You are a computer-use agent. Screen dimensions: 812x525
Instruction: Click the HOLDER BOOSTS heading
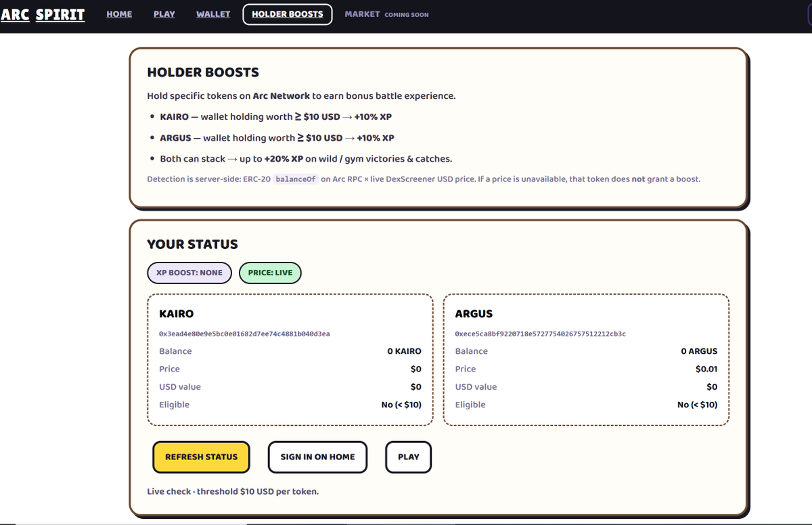(203, 72)
